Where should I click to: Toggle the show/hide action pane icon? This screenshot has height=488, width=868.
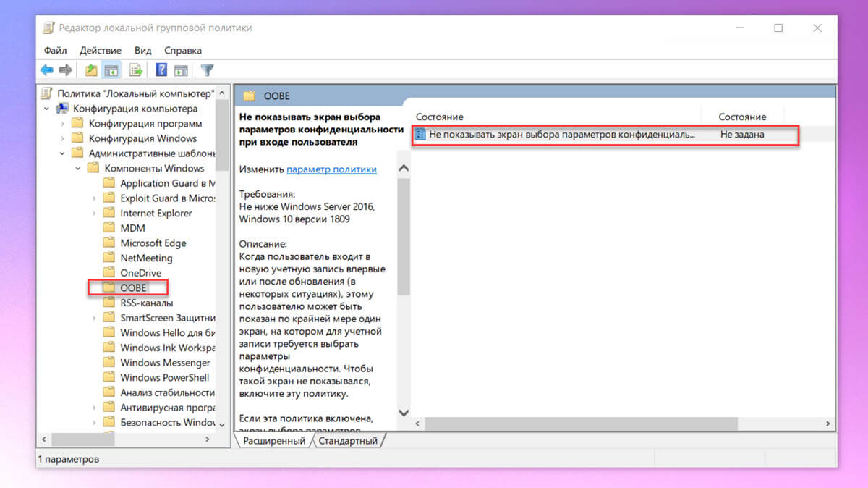181,70
